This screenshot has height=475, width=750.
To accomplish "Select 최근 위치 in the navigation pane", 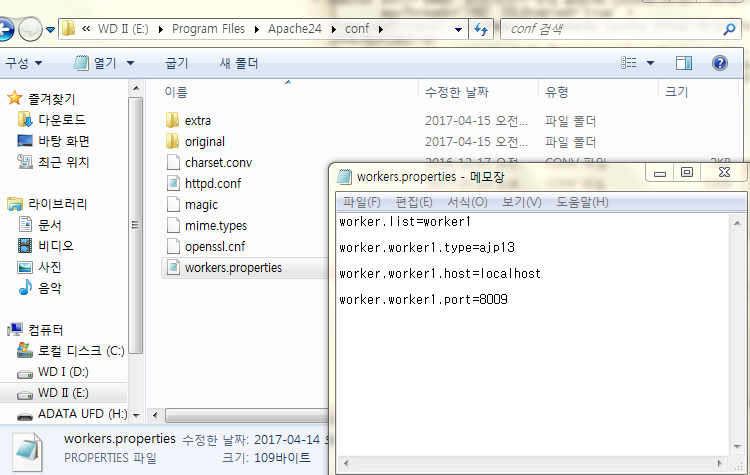I will click(64, 162).
